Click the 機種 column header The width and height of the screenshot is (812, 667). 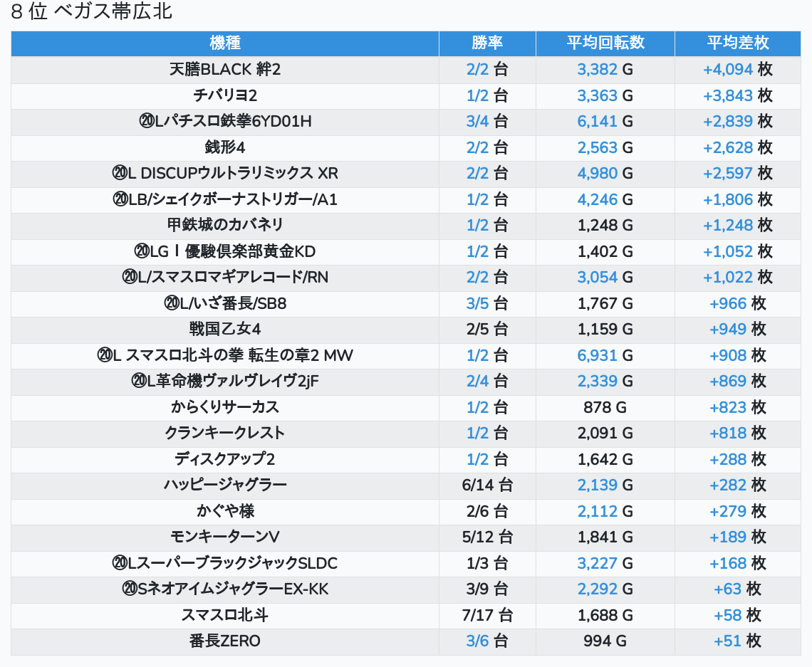(225, 43)
